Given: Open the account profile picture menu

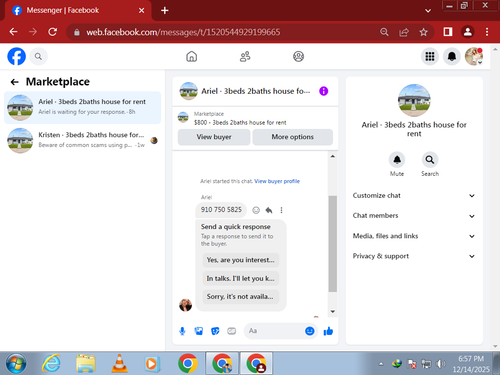Looking at the screenshot, I should (x=474, y=57).
